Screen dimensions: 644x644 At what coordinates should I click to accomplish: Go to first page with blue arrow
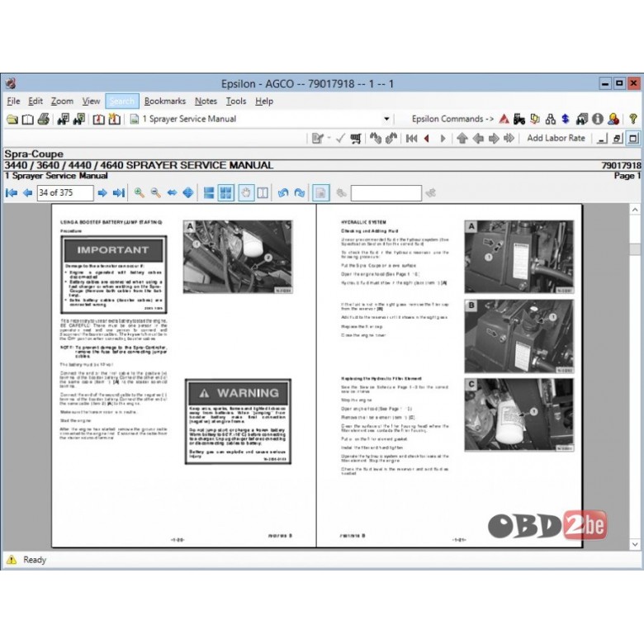pos(12,192)
